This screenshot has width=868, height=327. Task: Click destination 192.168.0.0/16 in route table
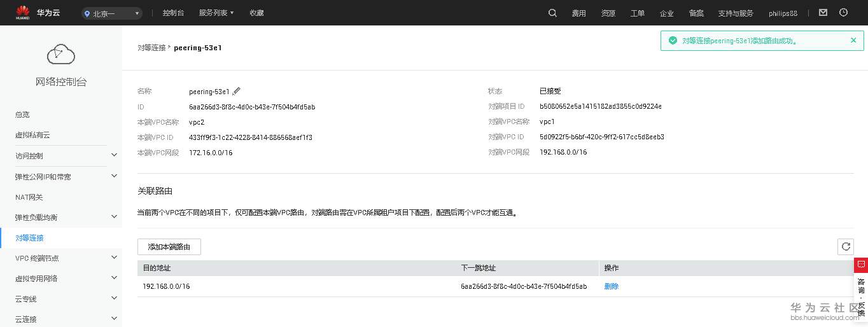166,286
